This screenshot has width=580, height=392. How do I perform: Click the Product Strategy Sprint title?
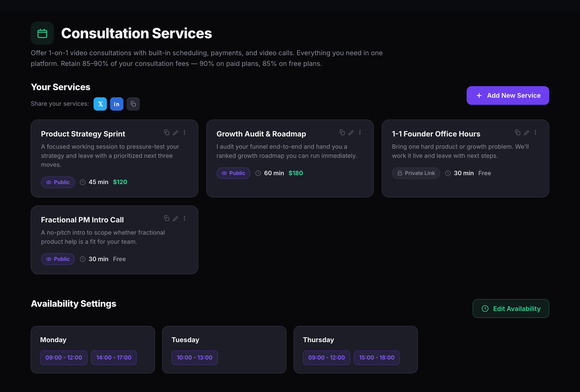[x=83, y=134]
